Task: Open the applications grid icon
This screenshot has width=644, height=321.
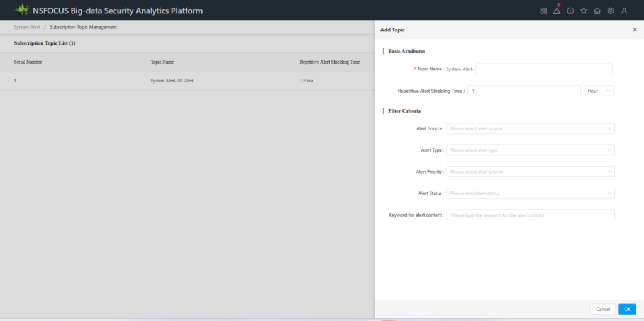Action: [x=543, y=11]
